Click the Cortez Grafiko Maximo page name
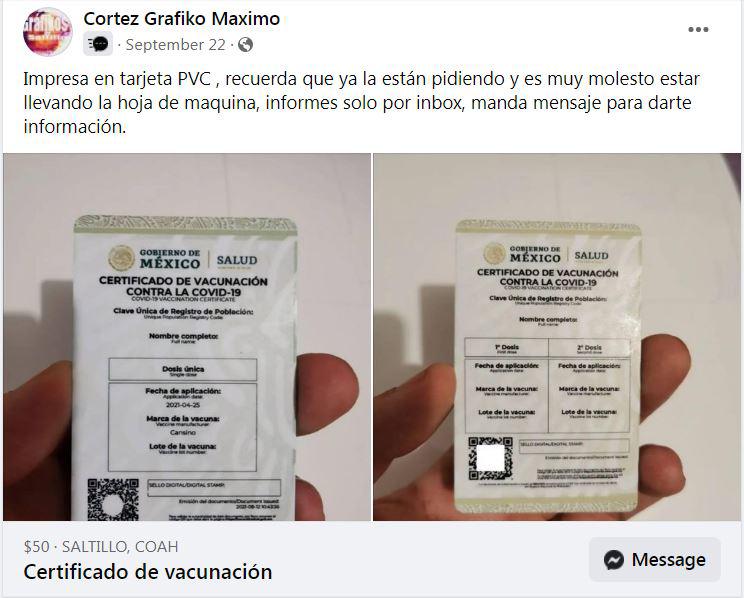 click(182, 19)
